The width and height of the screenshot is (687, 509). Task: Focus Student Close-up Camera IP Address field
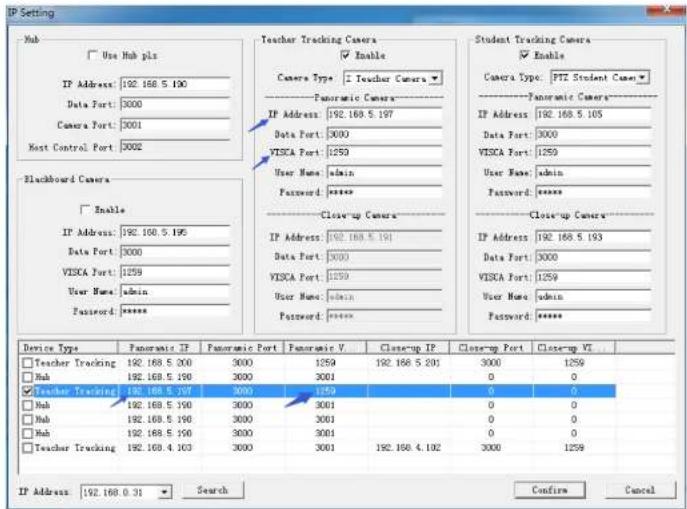tap(593, 237)
